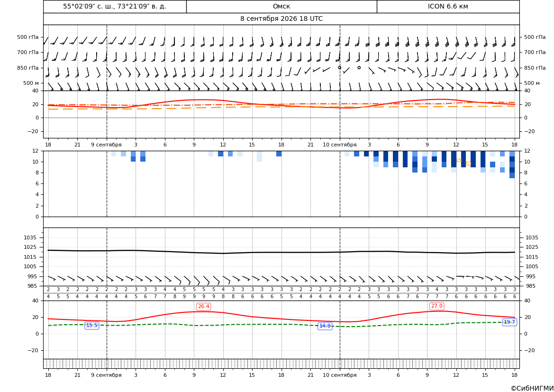Click the deepest cloud column at final 18 hour

[x=512, y=164]
